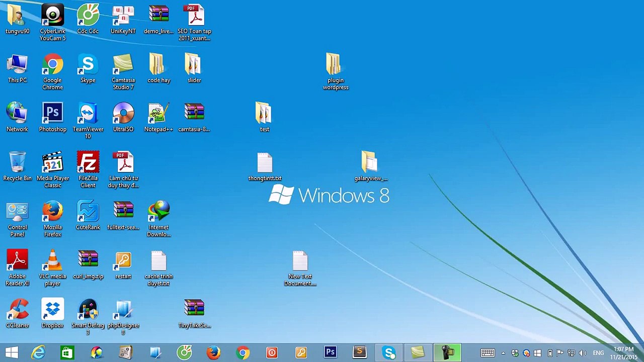This screenshot has height=362, width=644.
Task: Select the phpDesigner 8 desktop shortcut
Action: [123, 317]
